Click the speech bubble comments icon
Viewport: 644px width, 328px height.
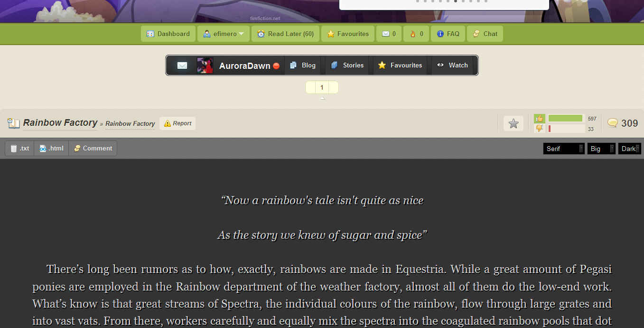point(613,123)
